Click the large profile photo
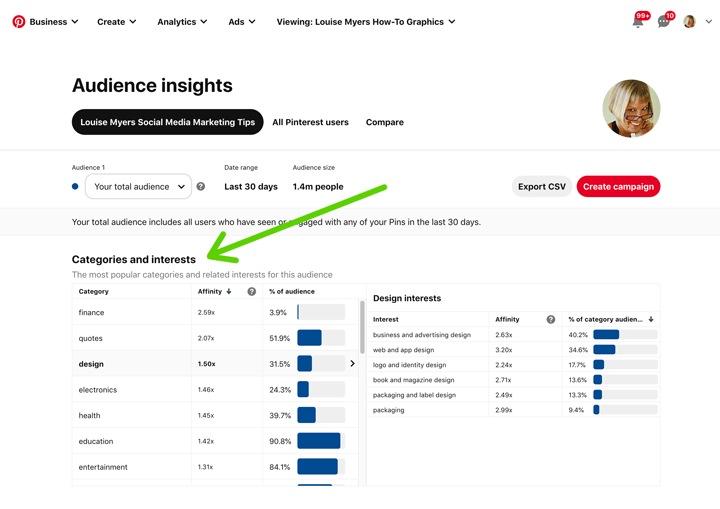The width and height of the screenshot is (720, 509). point(631,108)
